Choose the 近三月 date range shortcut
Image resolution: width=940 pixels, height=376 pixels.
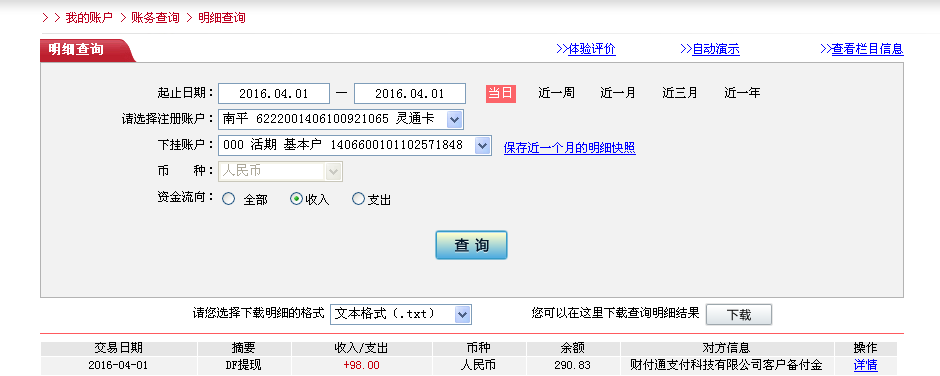tap(680, 93)
